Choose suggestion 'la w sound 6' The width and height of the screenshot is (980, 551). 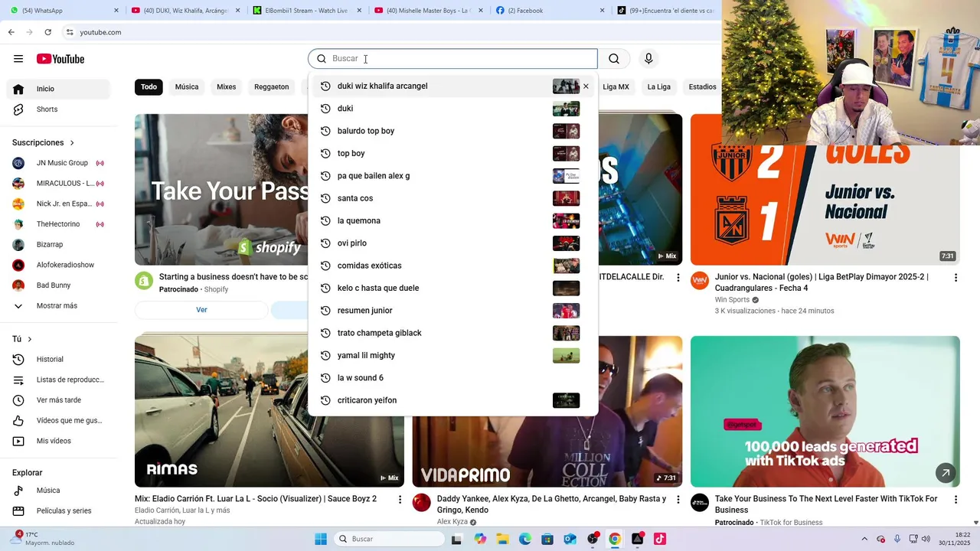click(x=452, y=378)
